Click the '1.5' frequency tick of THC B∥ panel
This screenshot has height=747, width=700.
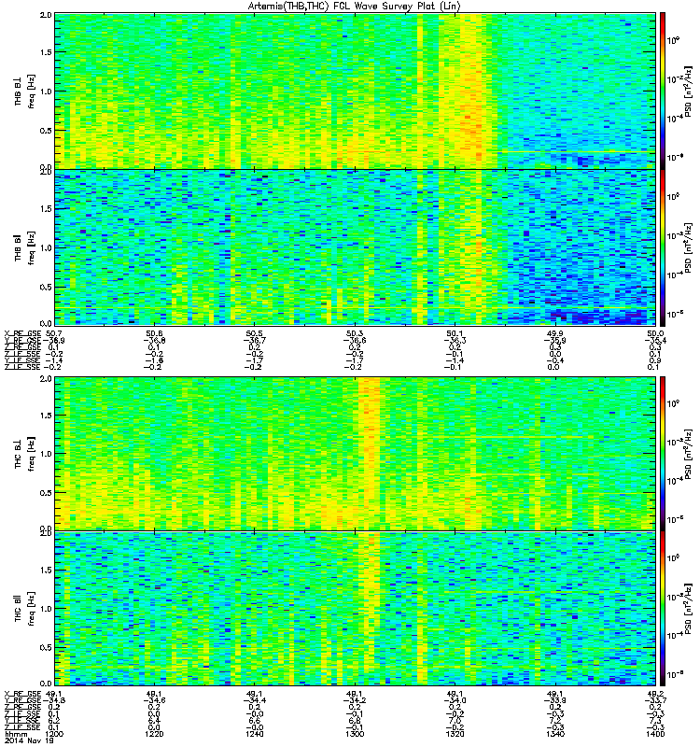(46, 571)
